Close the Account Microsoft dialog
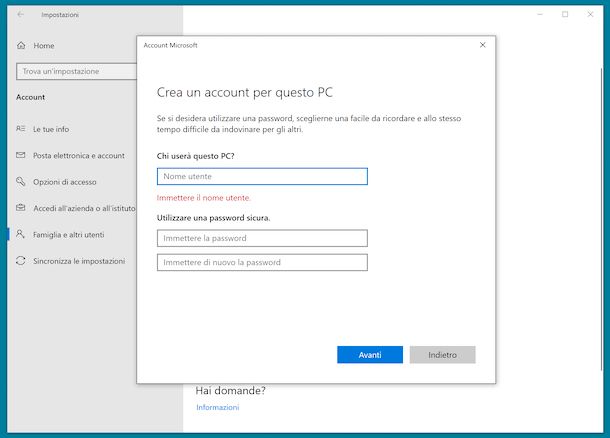The image size is (610, 438). point(482,45)
